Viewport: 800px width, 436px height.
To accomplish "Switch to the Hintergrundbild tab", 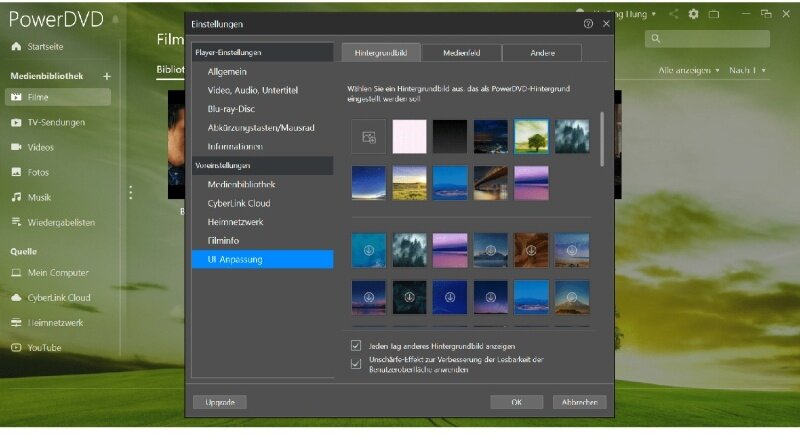I will 381,53.
